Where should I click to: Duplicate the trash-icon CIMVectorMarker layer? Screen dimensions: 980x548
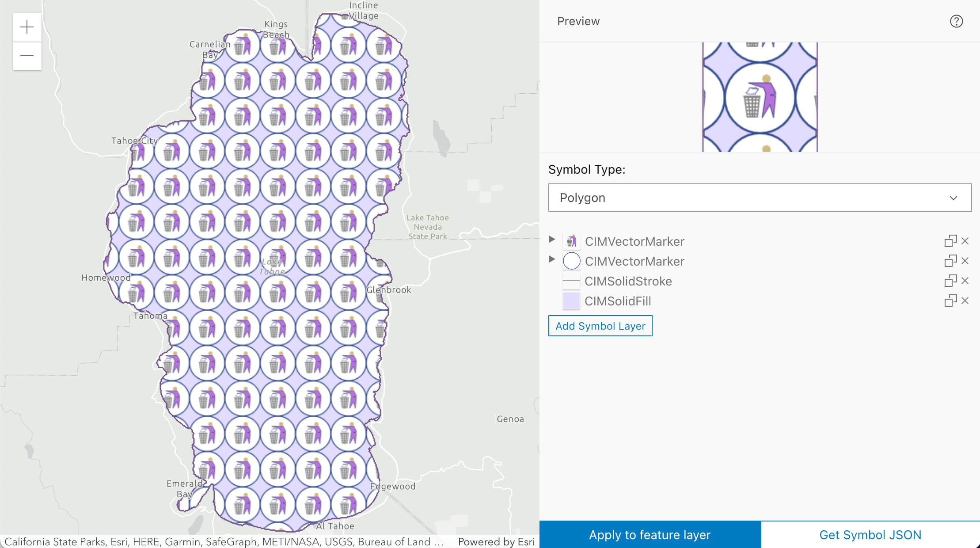[x=950, y=241]
